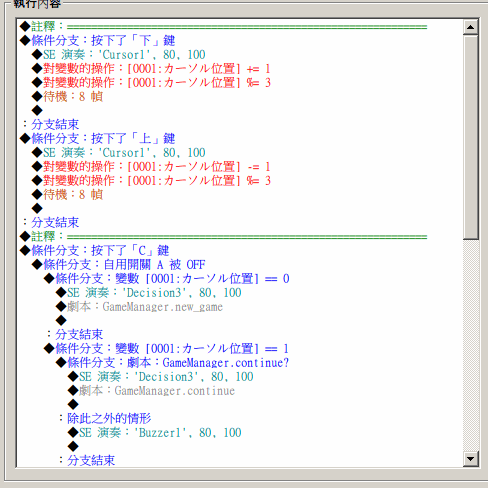Select the last visible 分支結束 row
This screenshot has height=488, width=488.
click(86, 460)
